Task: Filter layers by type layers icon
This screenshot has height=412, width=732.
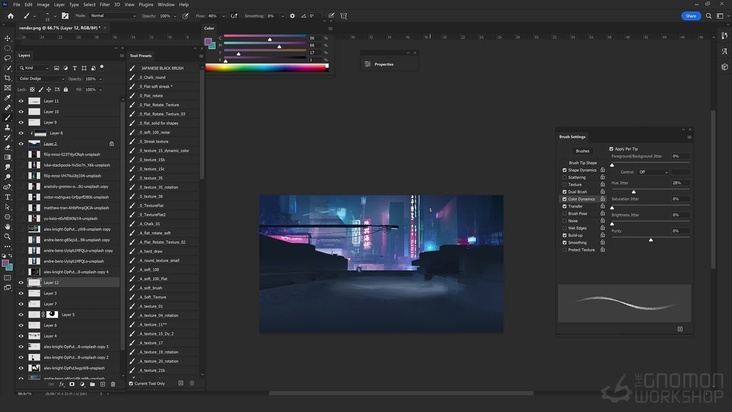Action: coord(75,68)
